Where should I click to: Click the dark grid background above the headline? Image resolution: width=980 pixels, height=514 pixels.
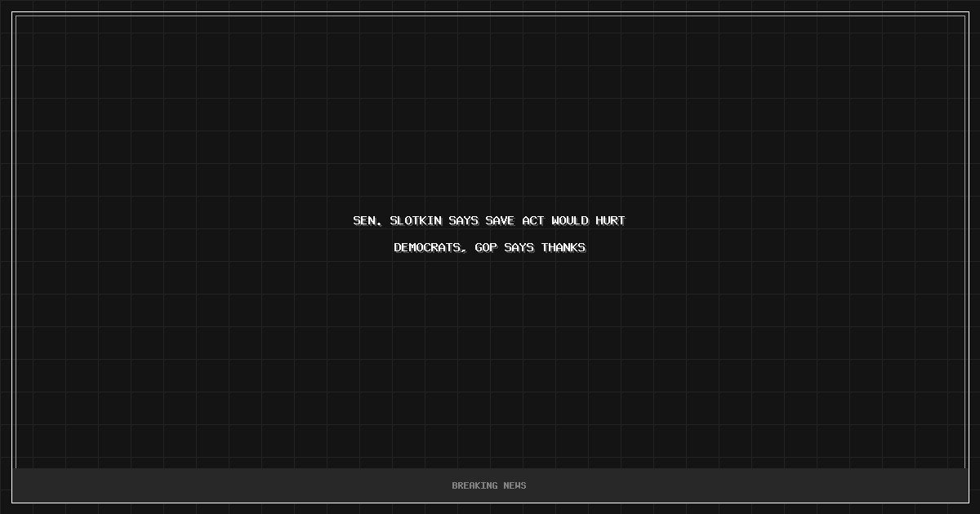[490, 106]
